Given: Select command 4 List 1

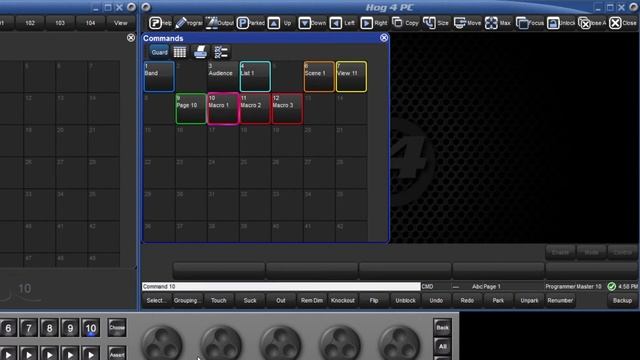Looking at the screenshot, I should click(x=255, y=76).
